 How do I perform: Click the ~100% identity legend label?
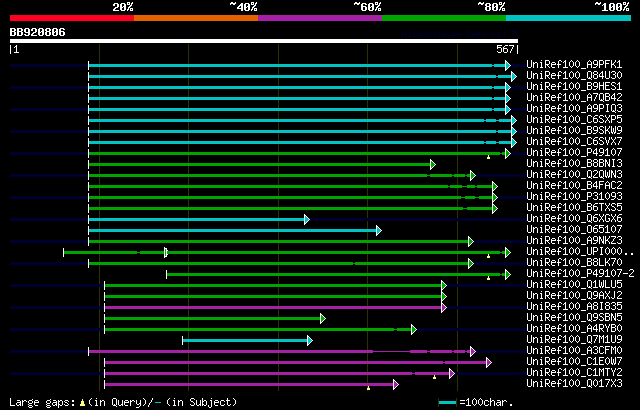click(612, 7)
